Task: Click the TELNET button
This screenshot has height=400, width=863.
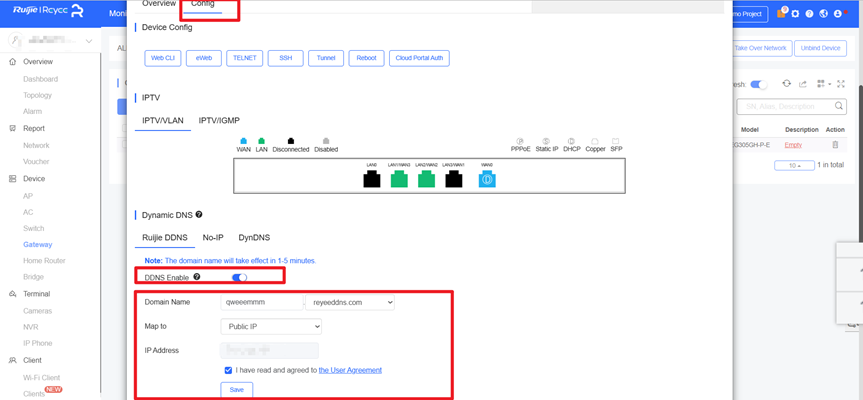Action: [x=245, y=58]
